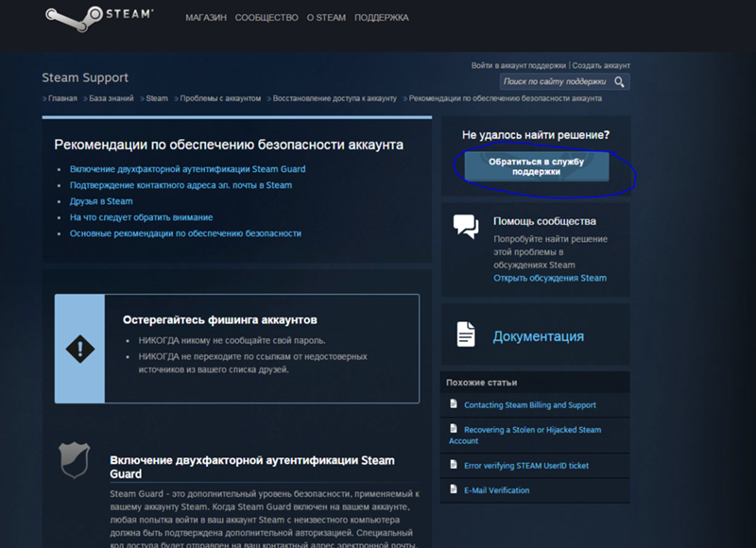Open the Документация link
This screenshot has height=548, width=756.
[538, 336]
